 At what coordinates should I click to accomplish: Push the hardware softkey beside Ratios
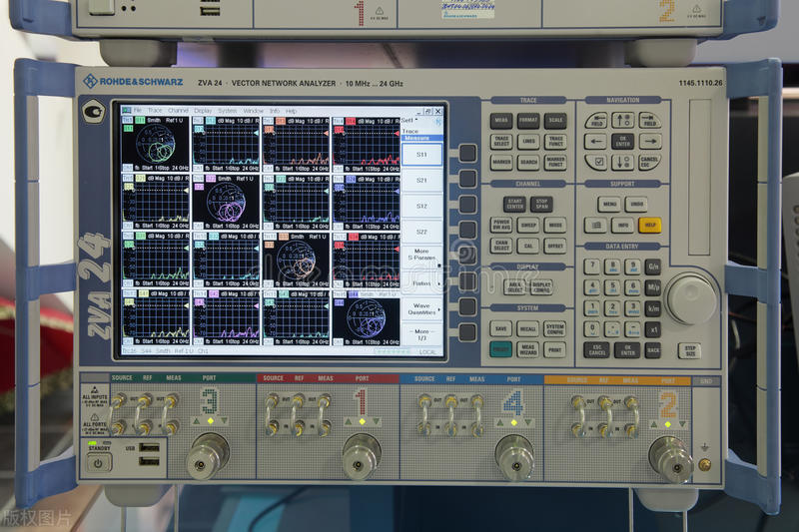pyautogui.click(x=467, y=281)
